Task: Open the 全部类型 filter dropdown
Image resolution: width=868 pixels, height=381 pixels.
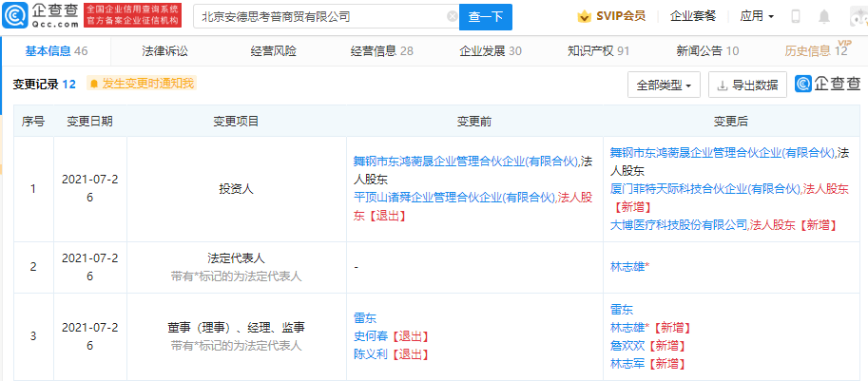Action: click(664, 86)
